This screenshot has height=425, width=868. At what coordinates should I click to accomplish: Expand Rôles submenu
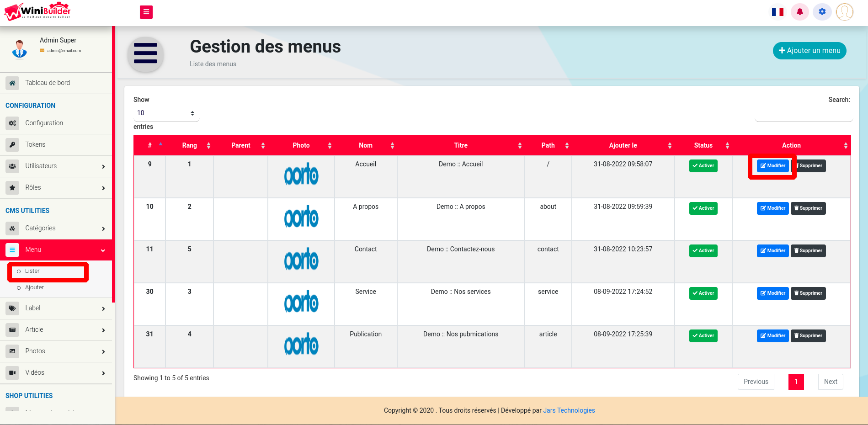pyautogui.click(x=104, y=188)
